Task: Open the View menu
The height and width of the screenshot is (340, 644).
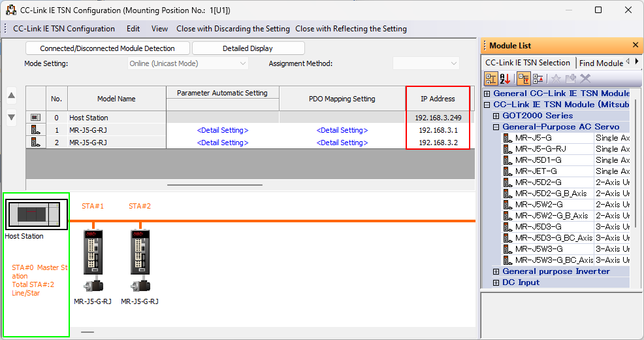Action: (x=159, y=29)
